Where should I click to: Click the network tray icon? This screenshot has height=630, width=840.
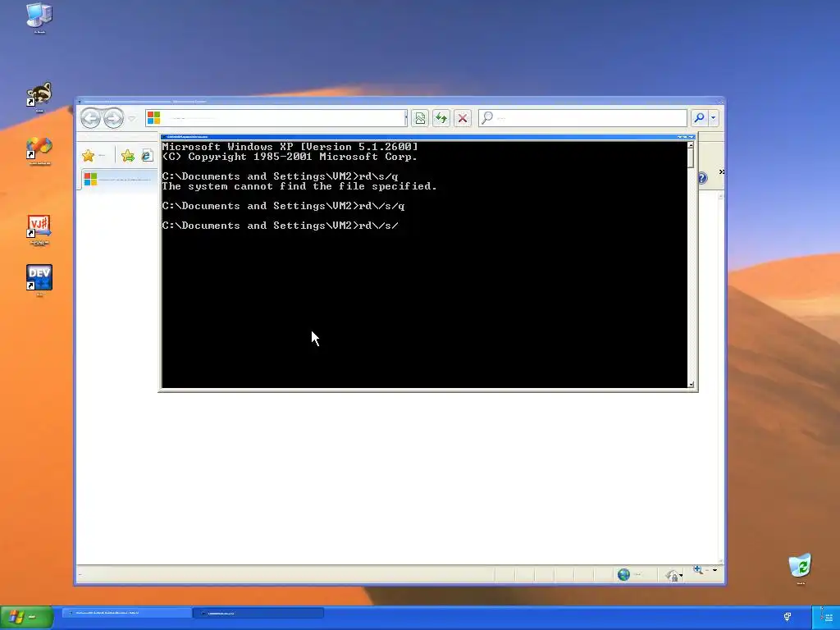coord(787,617)
